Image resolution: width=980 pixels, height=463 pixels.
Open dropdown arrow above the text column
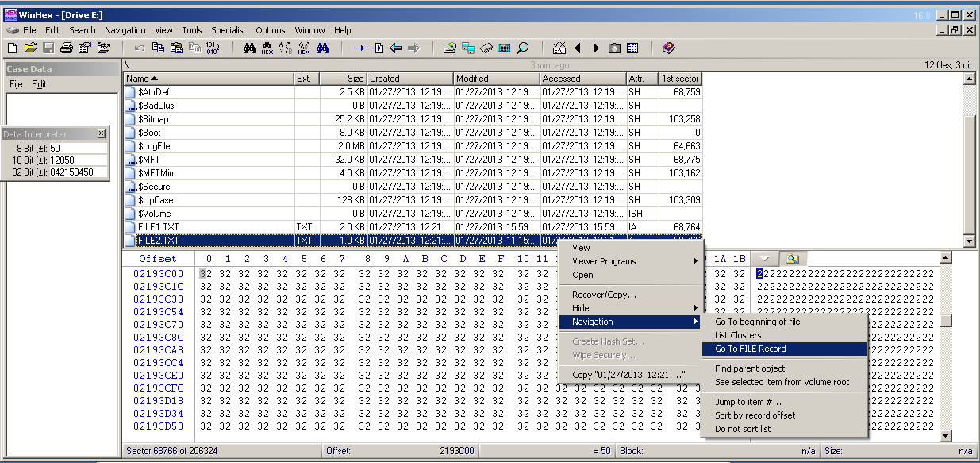point(763,259)
